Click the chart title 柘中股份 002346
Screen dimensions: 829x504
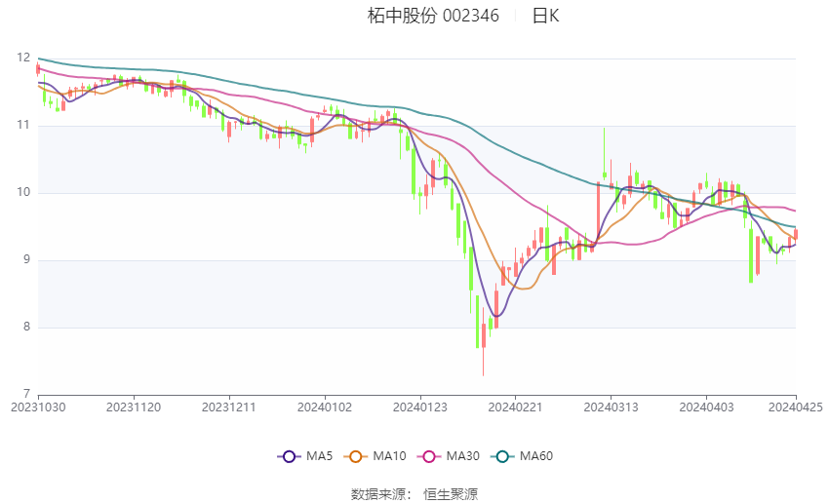tap(433, 16)
